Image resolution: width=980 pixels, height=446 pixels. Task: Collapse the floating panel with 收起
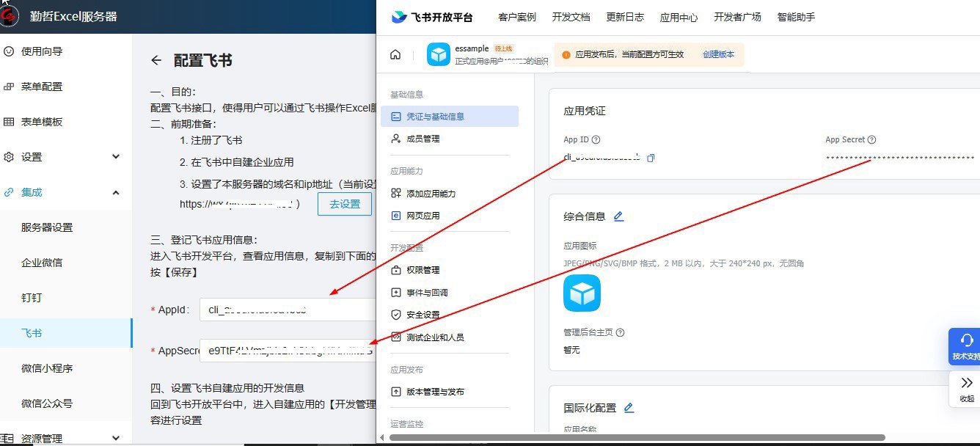click(x=966, y=389)
